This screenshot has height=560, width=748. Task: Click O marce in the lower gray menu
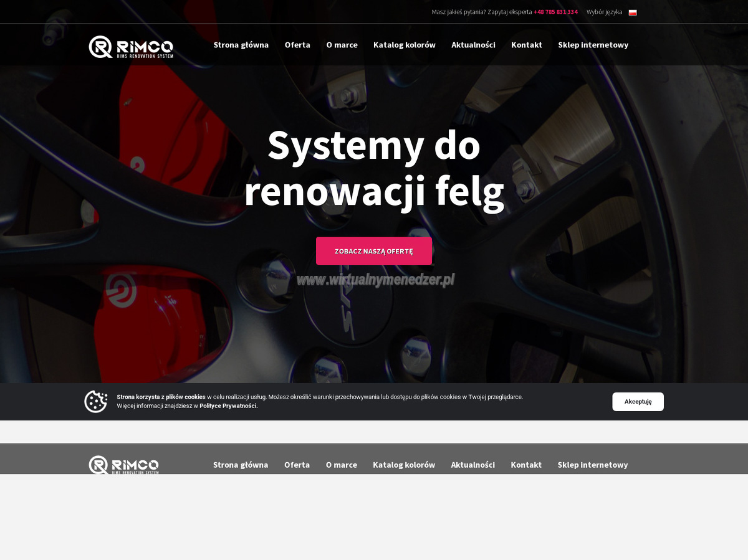[341, 465]
